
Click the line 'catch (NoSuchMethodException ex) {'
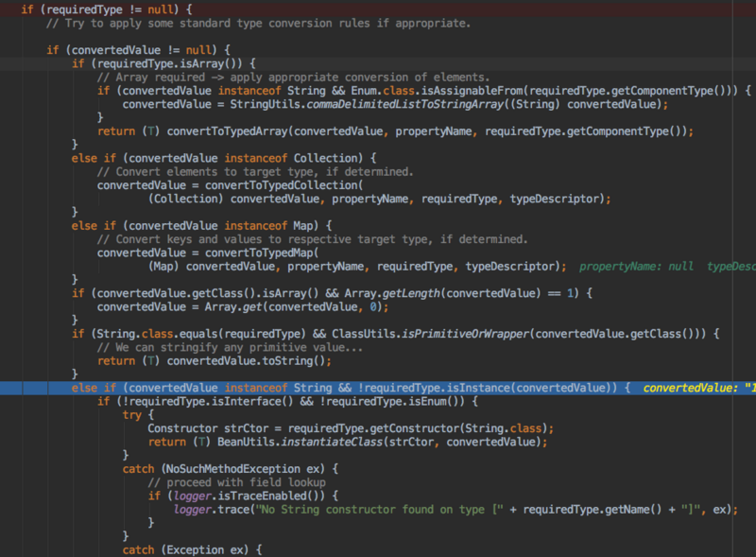pos(230,469)
